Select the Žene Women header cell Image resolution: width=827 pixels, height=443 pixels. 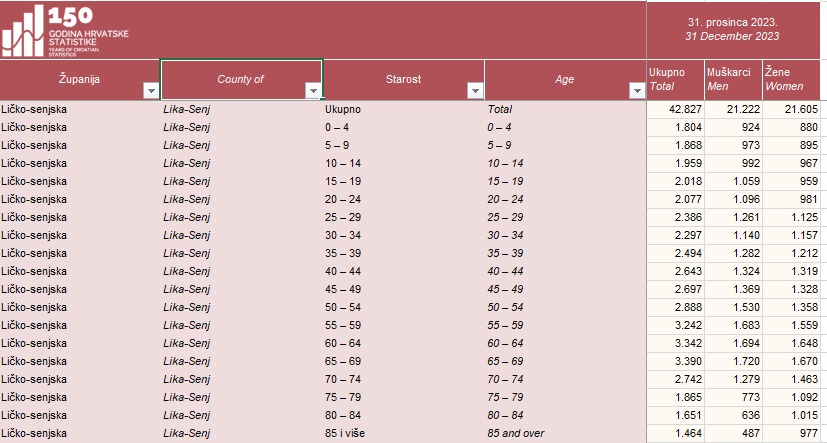click(791, 80)
